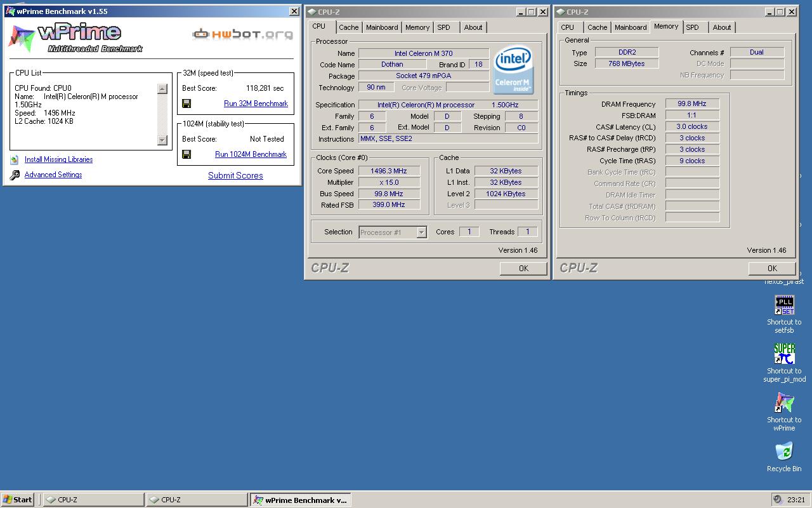Open About tab in left CPU-Z
Viewport: 812px width, 508px height.
[473, 27]
